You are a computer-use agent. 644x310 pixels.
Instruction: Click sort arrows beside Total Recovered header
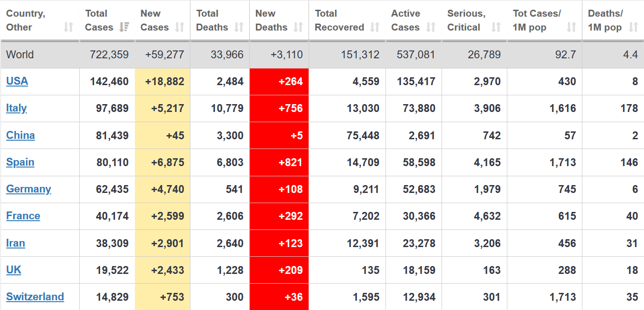tap(375, 27)
